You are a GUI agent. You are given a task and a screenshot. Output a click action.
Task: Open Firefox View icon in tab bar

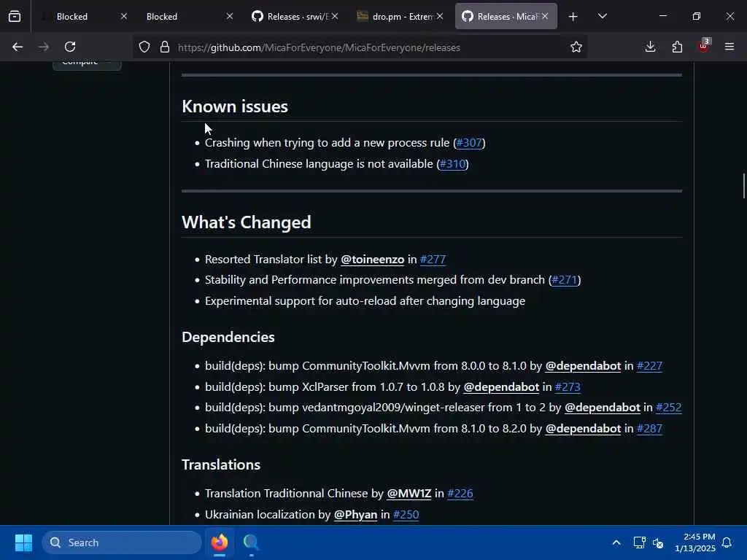(15, 16)
